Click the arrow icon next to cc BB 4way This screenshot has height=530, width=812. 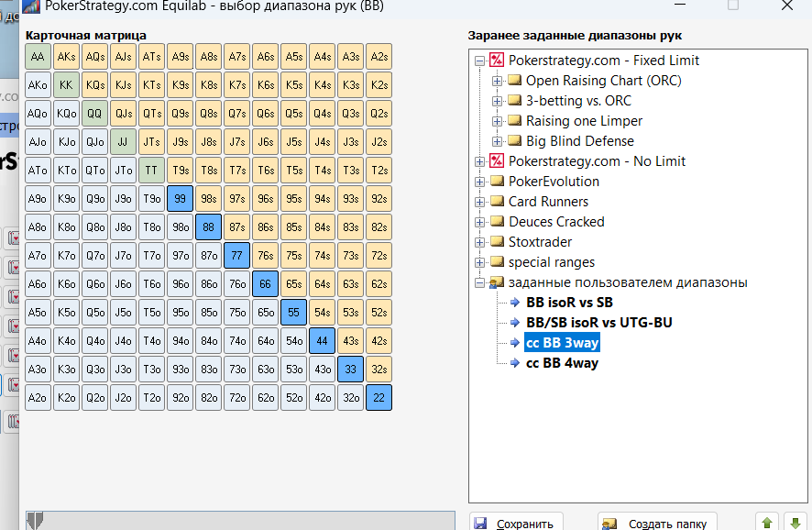click(515, 363)
